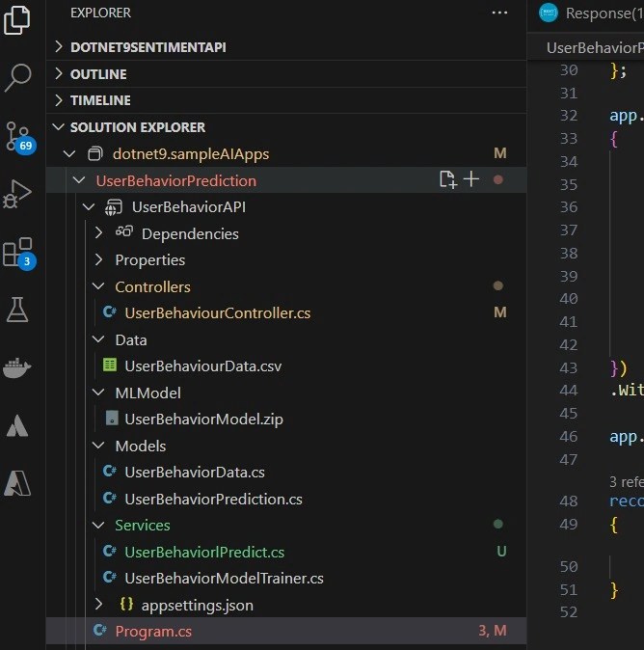
Task: Collapse the Services folder chevron
Action: click(x=98, y=525)
